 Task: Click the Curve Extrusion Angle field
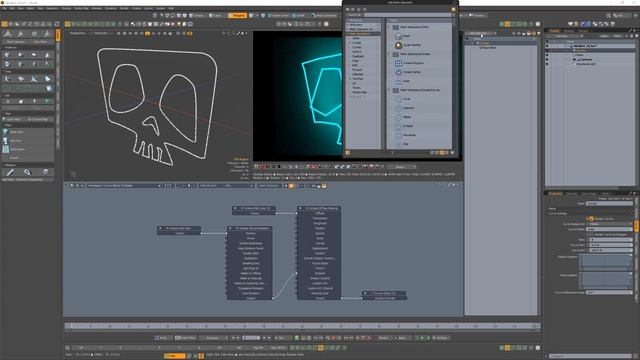(x=609, y=293)
